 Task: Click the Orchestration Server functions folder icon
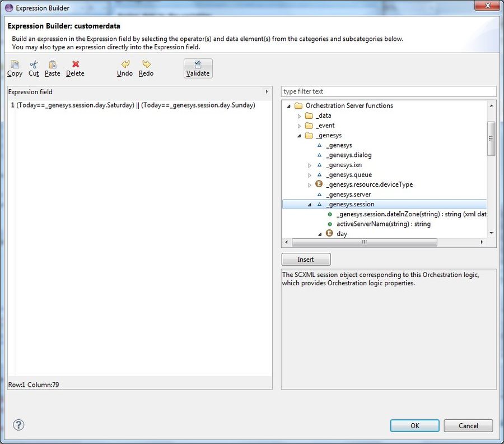[298, 105]
